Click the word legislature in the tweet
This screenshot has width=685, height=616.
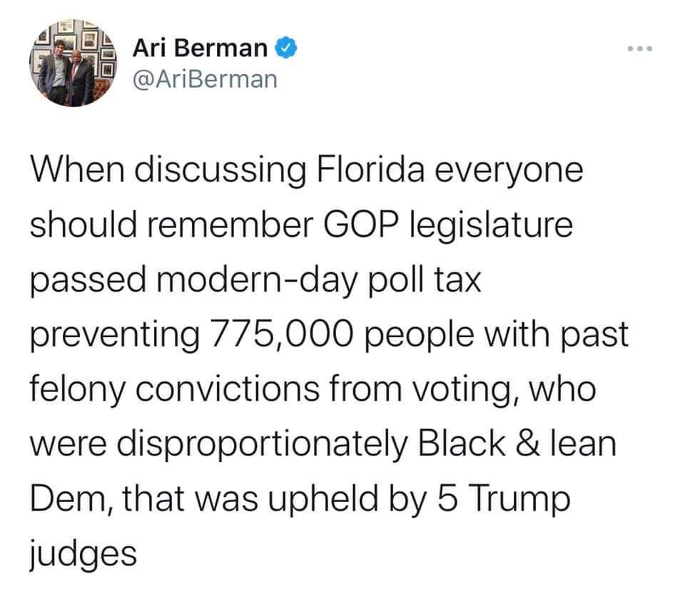click(491, 226)
